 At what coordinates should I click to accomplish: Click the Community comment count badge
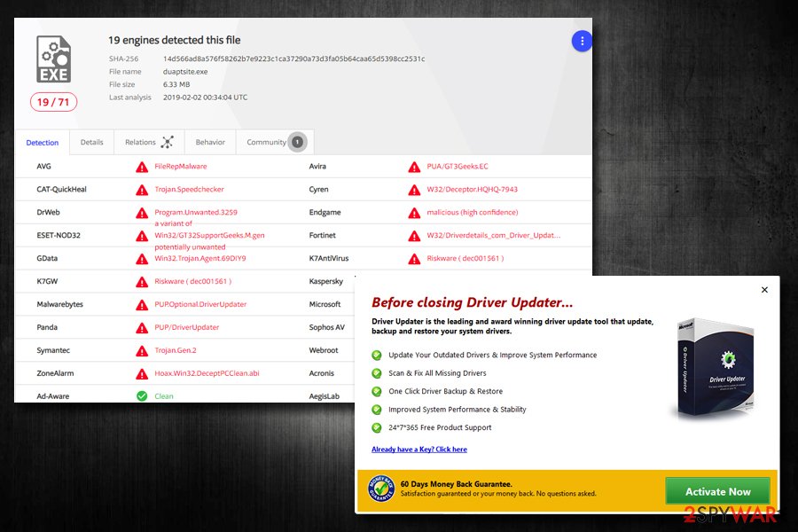click(298, 142)
